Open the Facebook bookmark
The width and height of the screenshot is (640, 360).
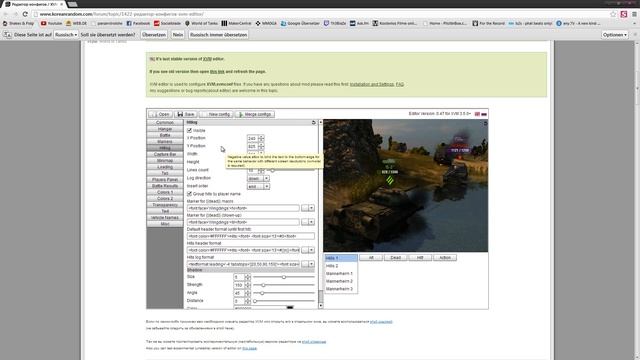coord(138,24)
